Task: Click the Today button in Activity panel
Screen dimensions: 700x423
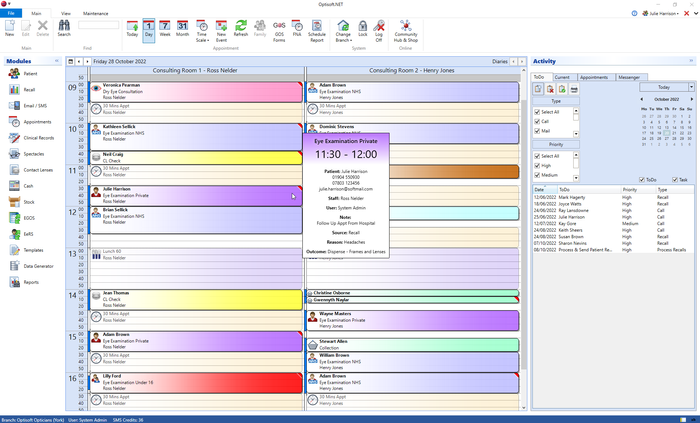Action: click(x=664, y=87)
